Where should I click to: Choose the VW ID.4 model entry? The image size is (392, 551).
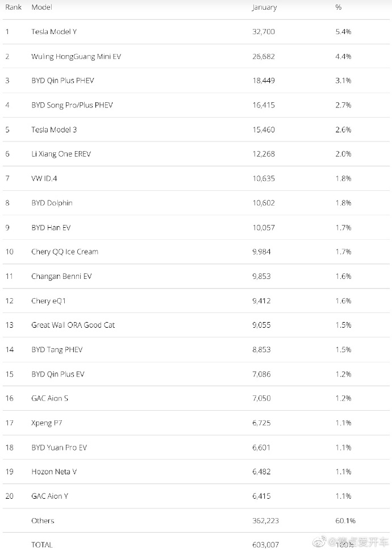[x=44, y=178]
